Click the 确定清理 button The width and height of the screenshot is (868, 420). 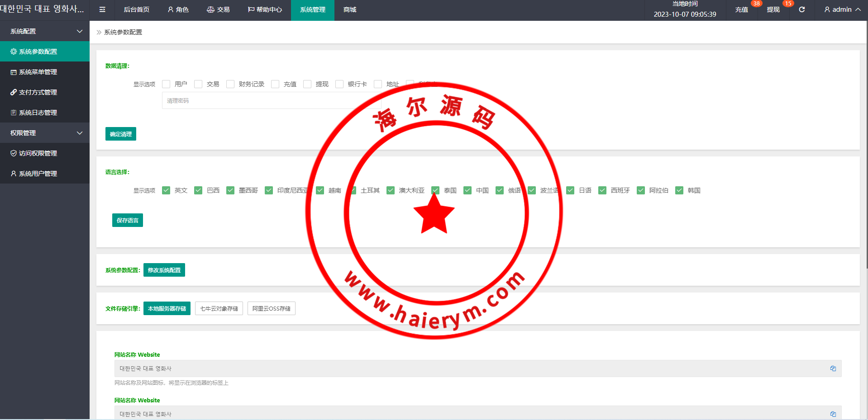(120, 134)
